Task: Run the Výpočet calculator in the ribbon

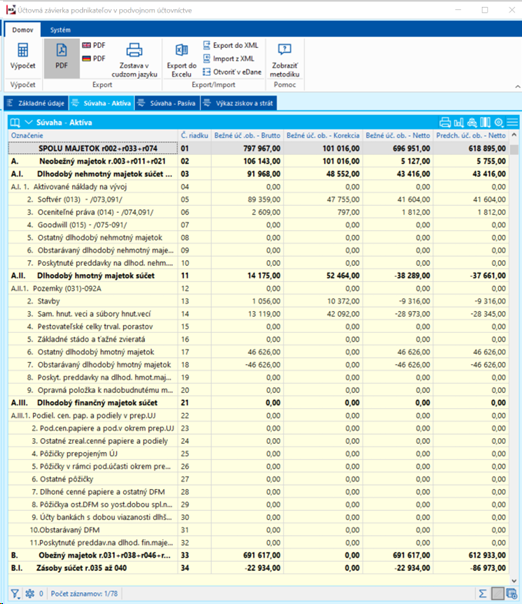Action: coord(23,56)
